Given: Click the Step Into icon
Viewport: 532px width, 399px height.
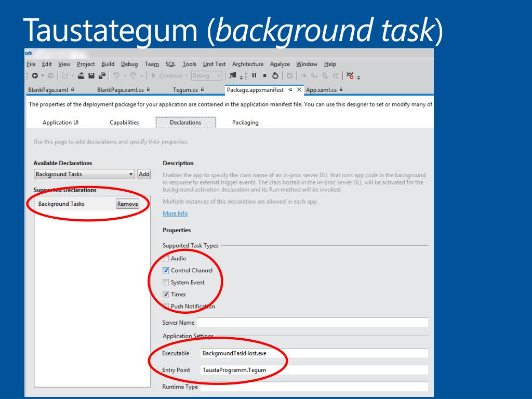Looking at the screenshot, I should click(314, 76).
